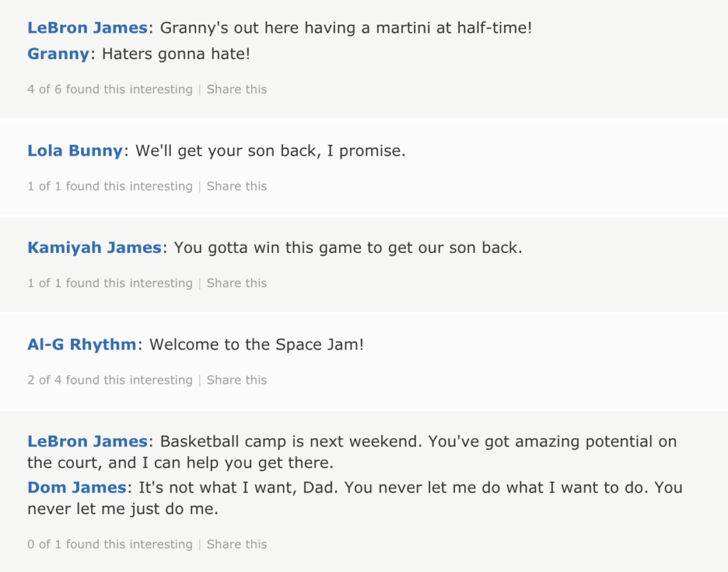Viewport: 728px width, 572px height.
Task: Click '1 of 1 found this interesting' under the Lola Bunny quote
Action: 110,186
